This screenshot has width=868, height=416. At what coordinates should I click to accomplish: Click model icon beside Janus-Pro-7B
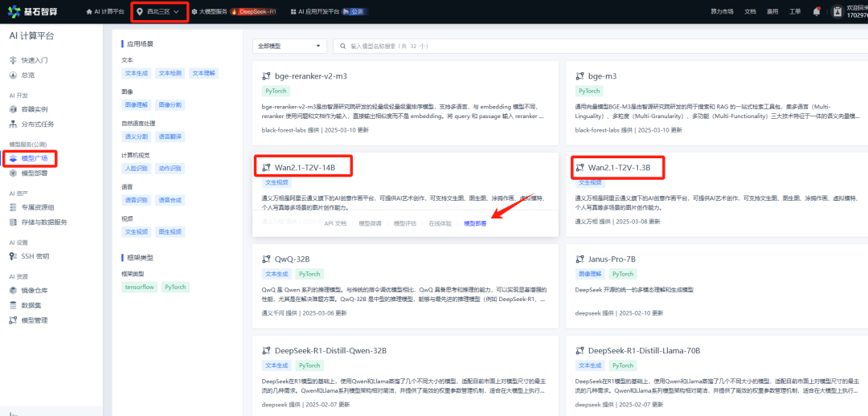click(x=580, y=259)
